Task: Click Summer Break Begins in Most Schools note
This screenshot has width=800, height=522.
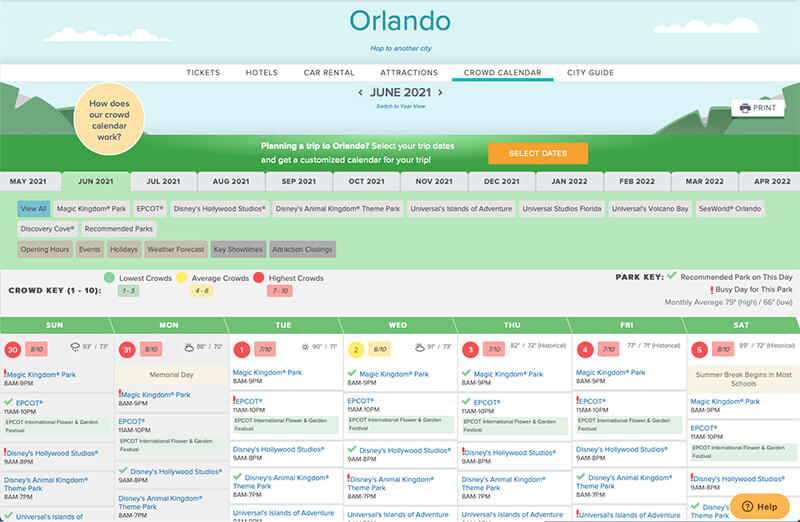Action: point(743,379)
